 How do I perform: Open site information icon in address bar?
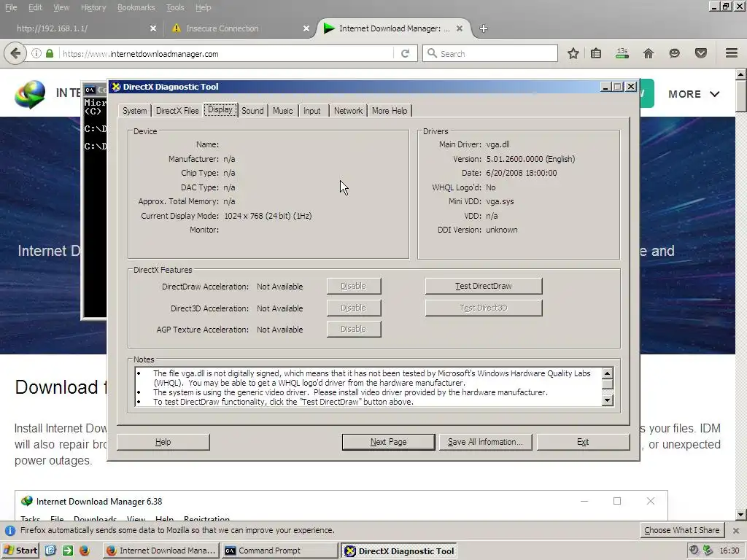click(x=36, y=53)
